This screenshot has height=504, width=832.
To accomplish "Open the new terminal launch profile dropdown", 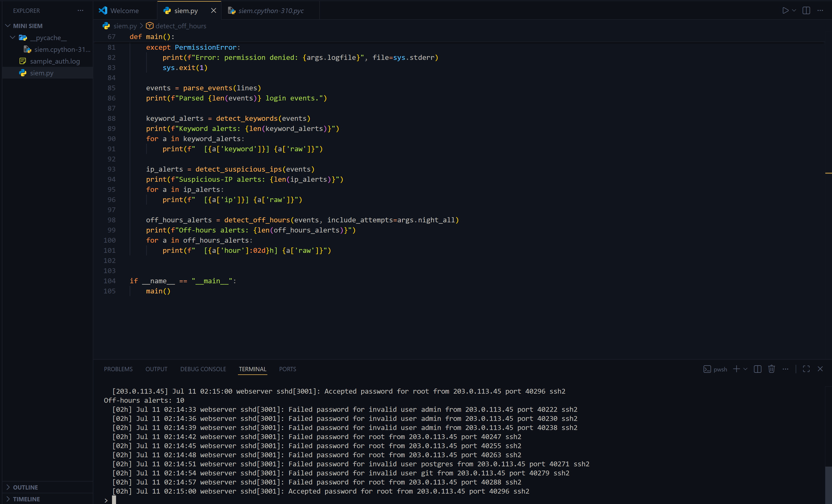I will click(745, 369).
